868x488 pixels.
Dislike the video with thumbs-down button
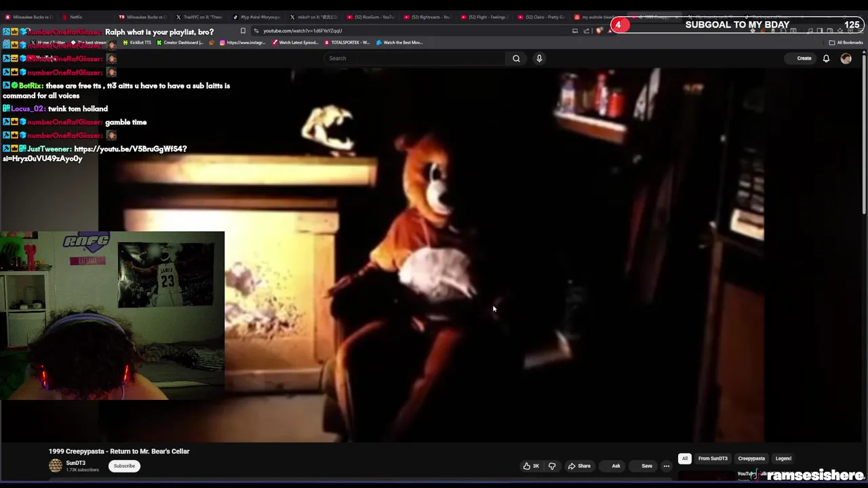pyautogui.click(x=552, y=466)
